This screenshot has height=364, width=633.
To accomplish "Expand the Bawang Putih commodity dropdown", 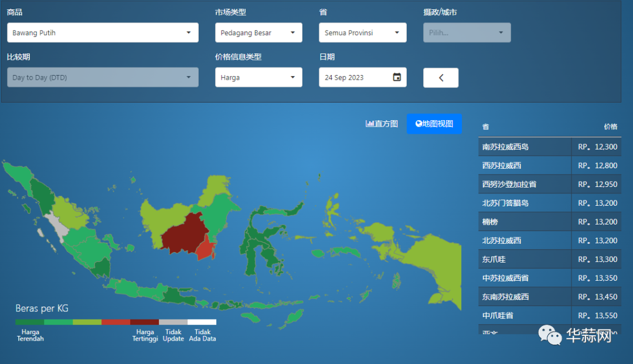I will (103, 33).
